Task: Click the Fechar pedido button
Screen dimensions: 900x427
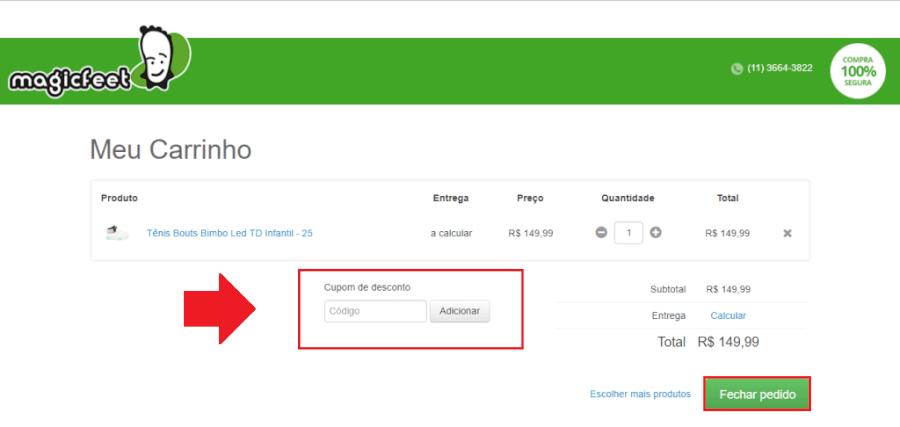Action: point(758,395)
